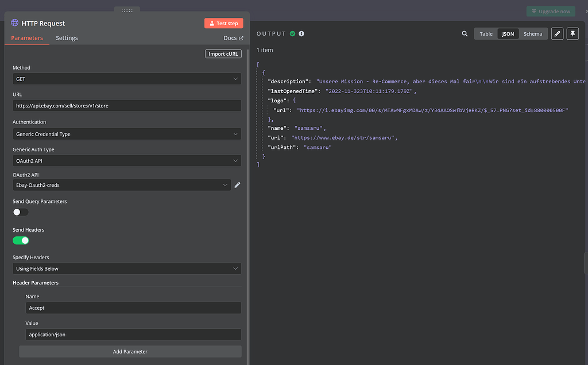This screenshot has width=588, height=365.
Task: Click the HTTP Request globe icon
Action: 14,23
